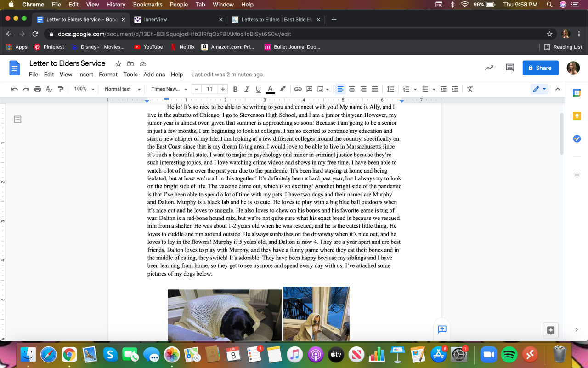The image size is (588, 368).
Task: Move the document using the folder icon
Action: click(130, 64)
